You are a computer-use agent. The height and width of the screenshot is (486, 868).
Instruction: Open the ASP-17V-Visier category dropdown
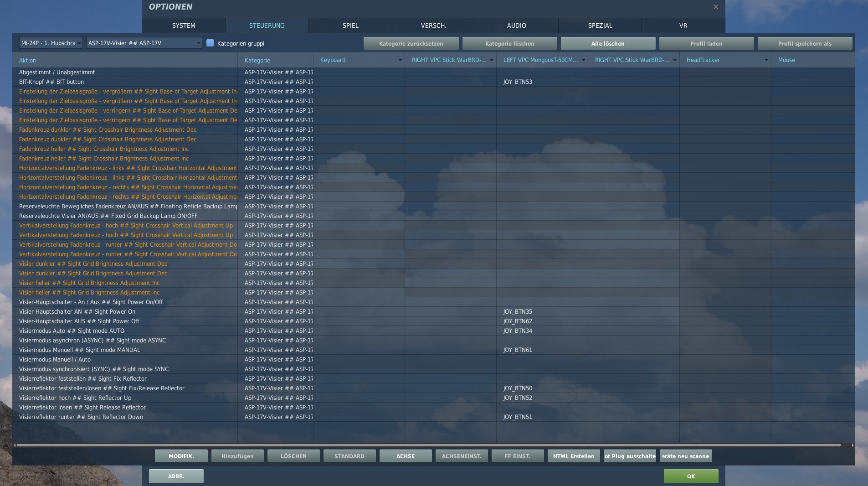144,43
